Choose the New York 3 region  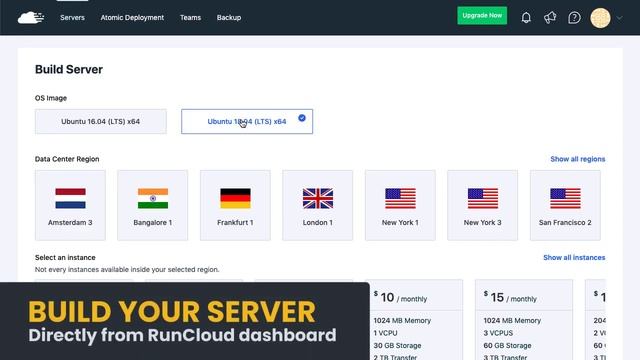482,205
